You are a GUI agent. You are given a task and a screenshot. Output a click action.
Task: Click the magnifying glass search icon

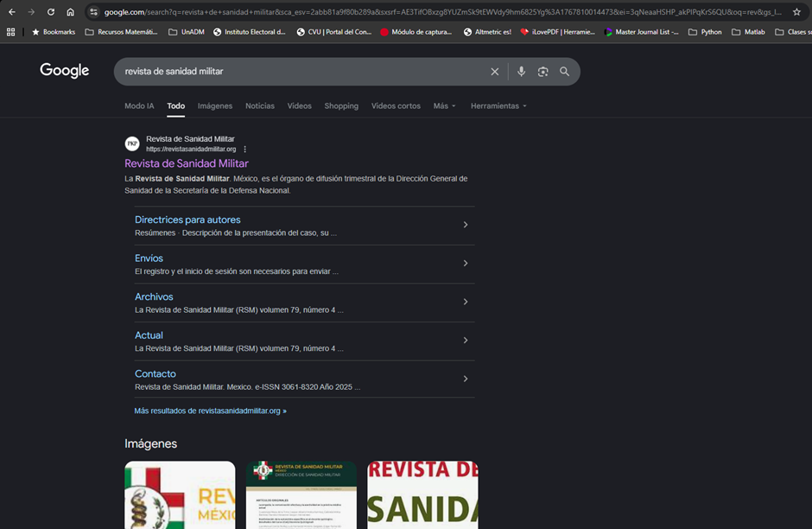coord(564,72)
